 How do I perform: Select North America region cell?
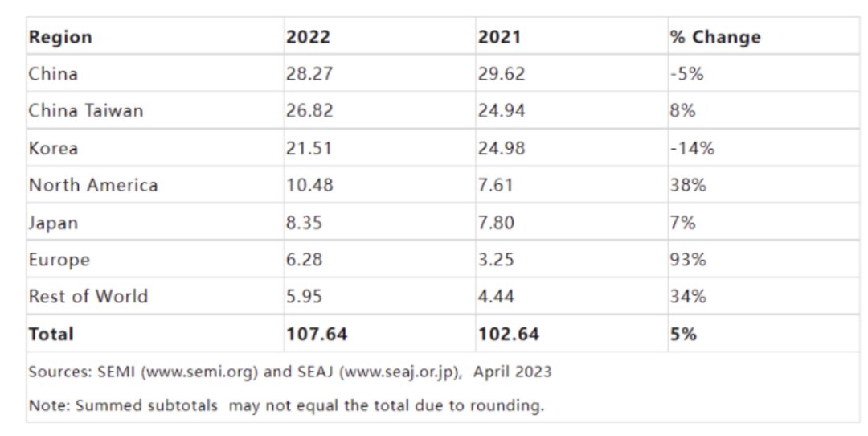click(x=93, y=185)
